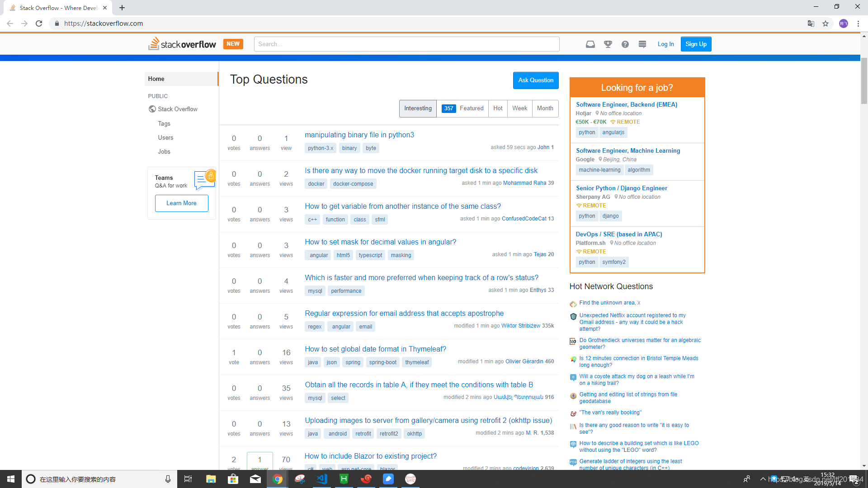
Task: Click the Chrome translate page icon
Action: [811, 23]
